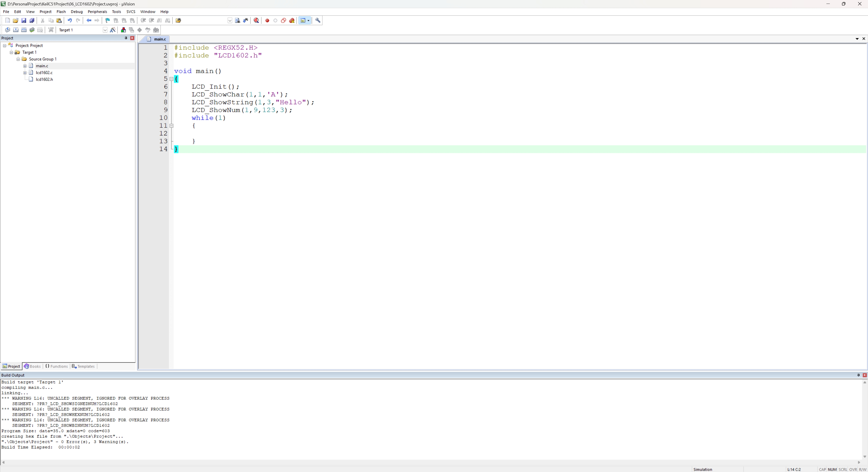Select lcd1602.c in the project tree
The height and width of the screenshot is (472, 868).
click(44, 73)
